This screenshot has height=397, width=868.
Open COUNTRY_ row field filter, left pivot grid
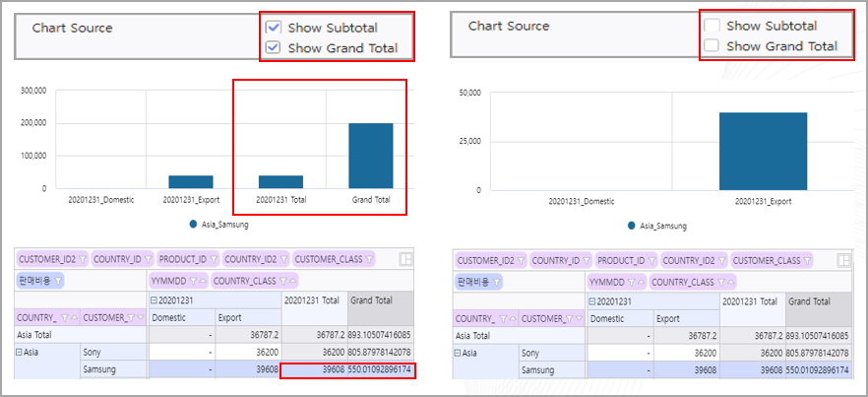[65, 318]
